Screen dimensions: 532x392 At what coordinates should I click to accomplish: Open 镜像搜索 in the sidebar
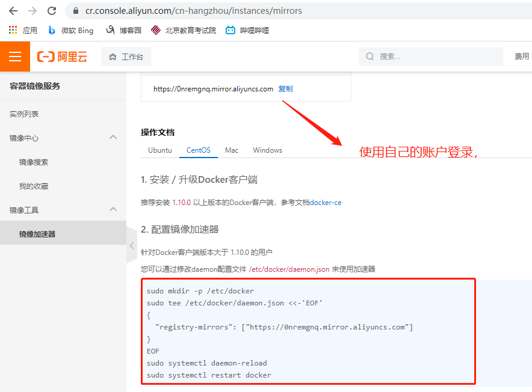point(34,162)
